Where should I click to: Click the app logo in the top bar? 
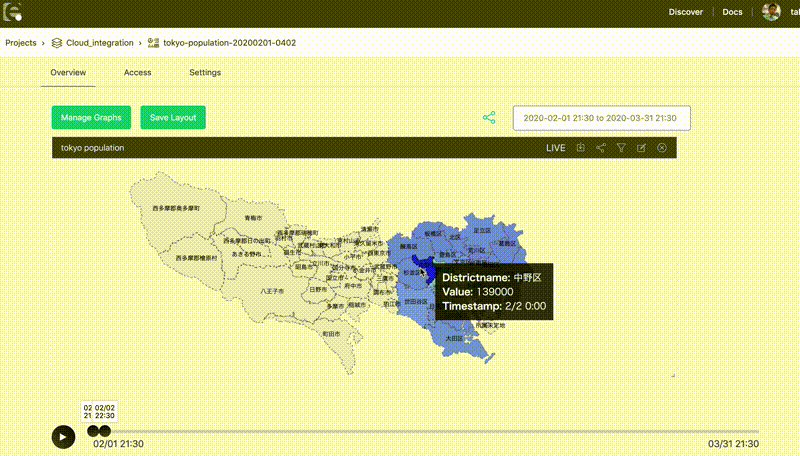(x=12, y=12)
